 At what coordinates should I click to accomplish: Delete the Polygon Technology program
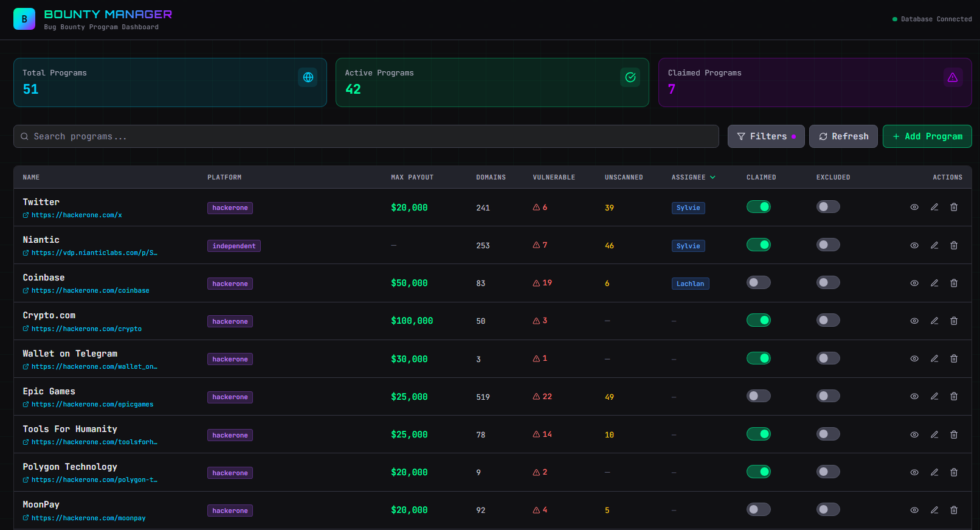tap(954, 472)
